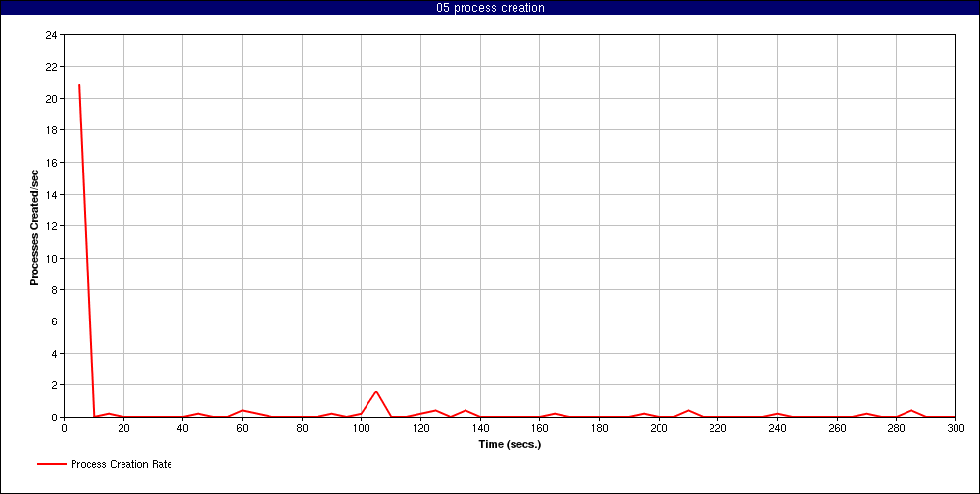The image size is (980, 494).
Task: Click the '05 process creation' chart title
Action: (x=490, y=8)
